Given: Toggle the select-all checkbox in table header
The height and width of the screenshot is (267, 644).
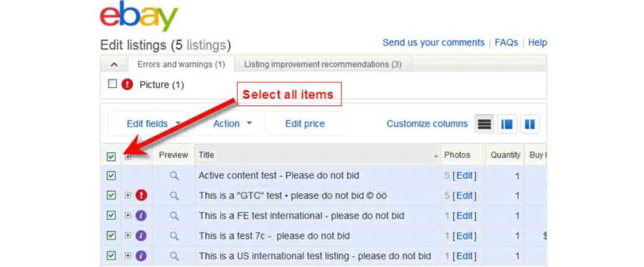Looking at the screenshot, I should [x=111, y=156].
